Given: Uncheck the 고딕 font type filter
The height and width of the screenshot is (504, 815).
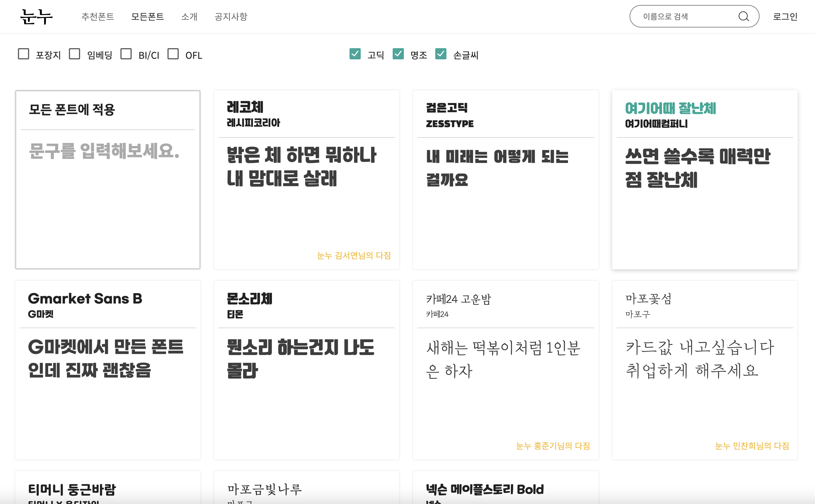Looking at the screenshot, I should (355, 54).
